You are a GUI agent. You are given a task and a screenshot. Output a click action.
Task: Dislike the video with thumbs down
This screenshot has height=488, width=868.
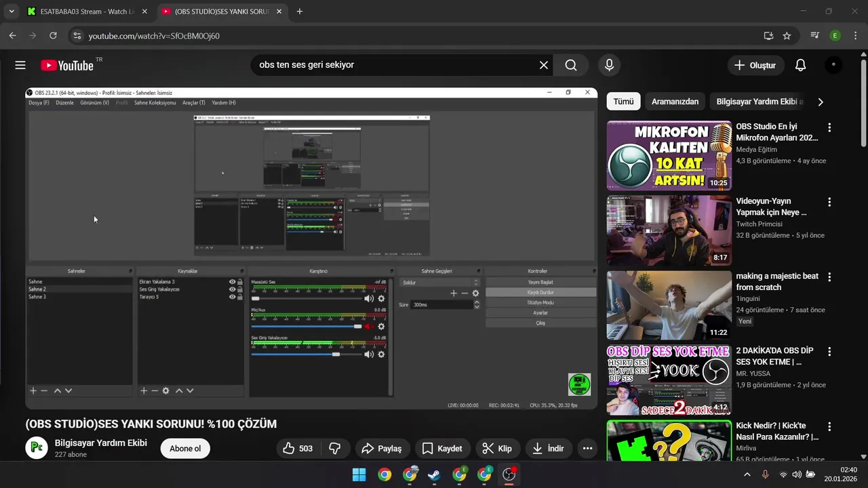point(335,449)
